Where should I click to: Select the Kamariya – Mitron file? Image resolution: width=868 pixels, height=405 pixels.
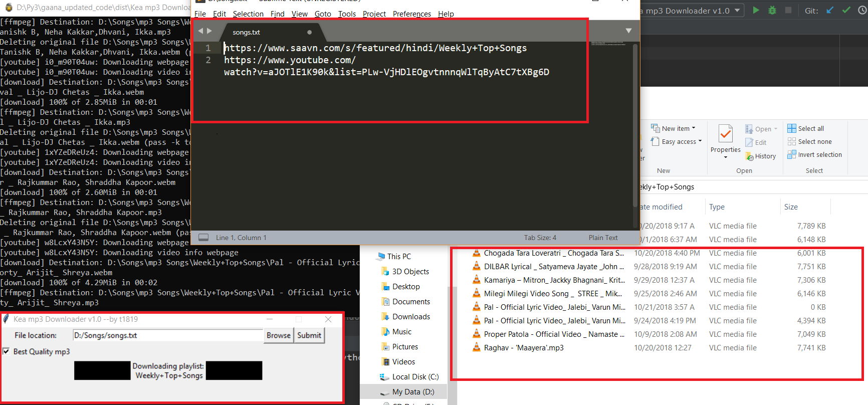(x=554, y=280)
